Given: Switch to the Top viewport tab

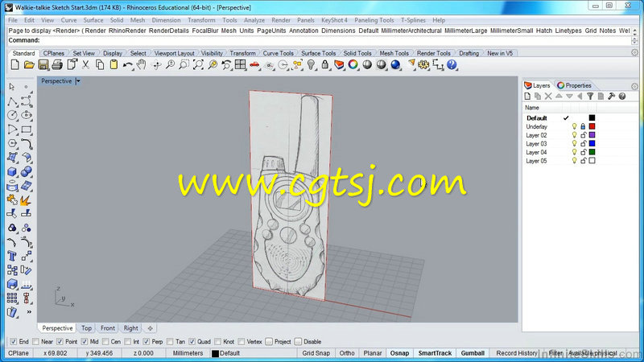Looking at the screenshot, I should [86, 328].
